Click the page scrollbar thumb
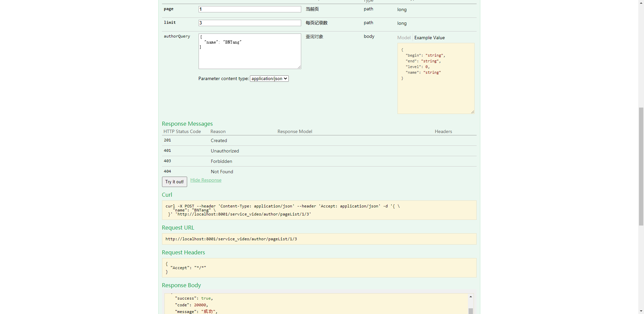Screen dimensions: 644x314 (x=641, y=167)
